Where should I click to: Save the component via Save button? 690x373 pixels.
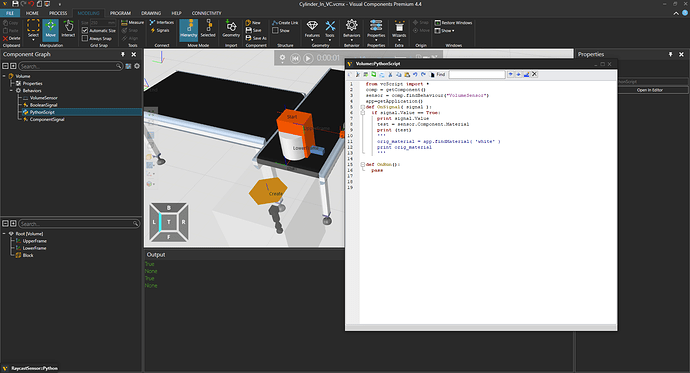click(x=253, y=30)
